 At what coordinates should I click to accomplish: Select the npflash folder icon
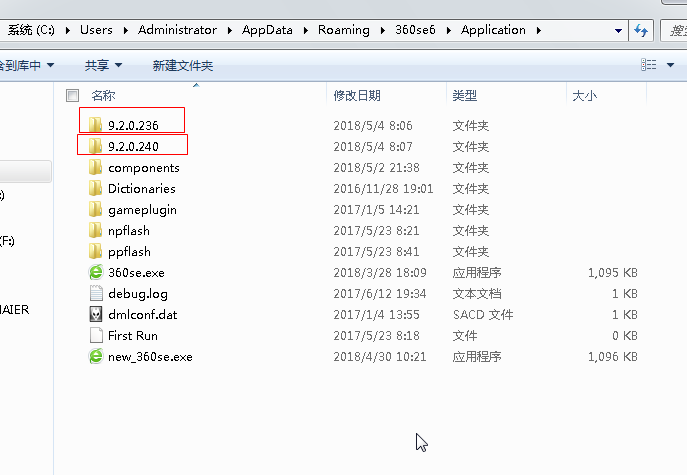pos(95,230)
